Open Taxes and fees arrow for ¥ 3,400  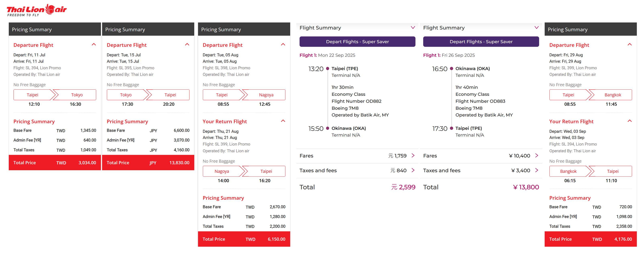(537, 170)
